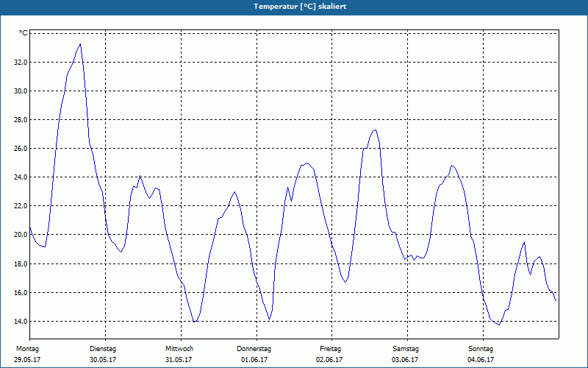Click the 30,0 axis label

coord(21,91)
